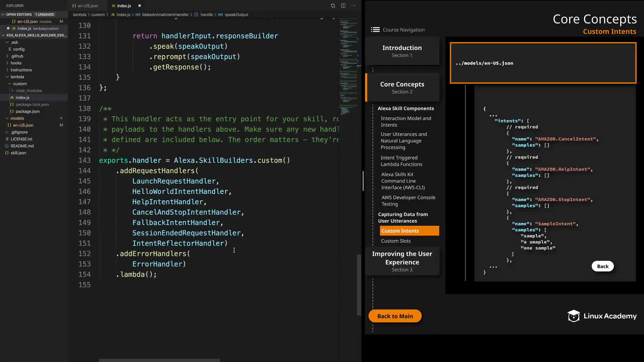Collapse the OPEN EDITORS section

3,14
